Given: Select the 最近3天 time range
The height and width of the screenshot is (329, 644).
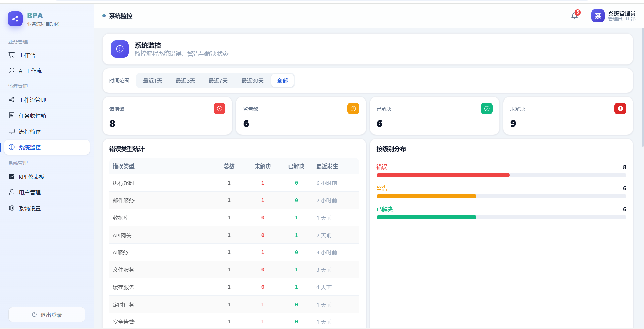Looking at the screenshot, I should click(185, 81).
